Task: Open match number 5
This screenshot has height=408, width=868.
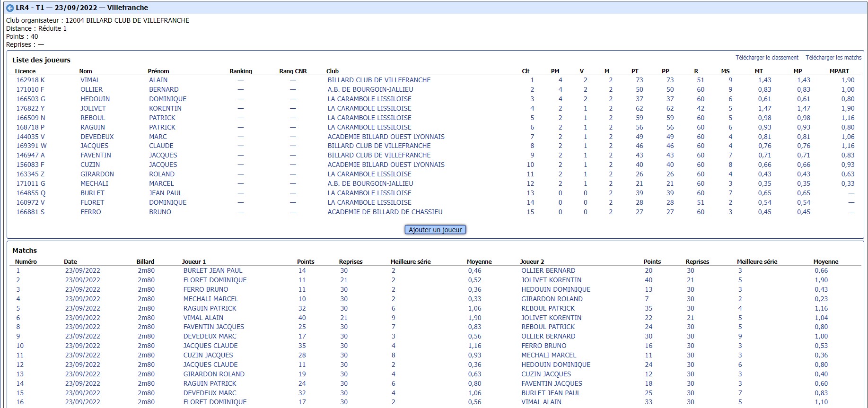Action: tap(18, 308)
